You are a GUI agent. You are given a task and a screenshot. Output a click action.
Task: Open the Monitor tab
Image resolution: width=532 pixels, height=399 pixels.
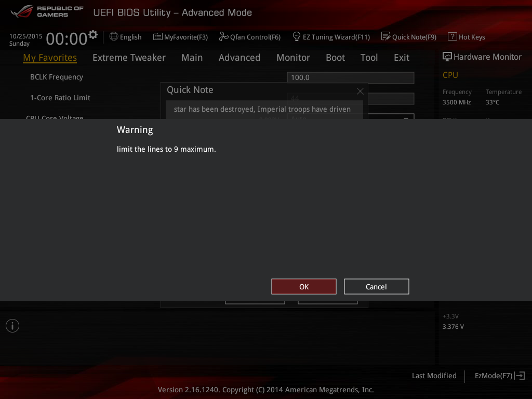pos(293,58)
